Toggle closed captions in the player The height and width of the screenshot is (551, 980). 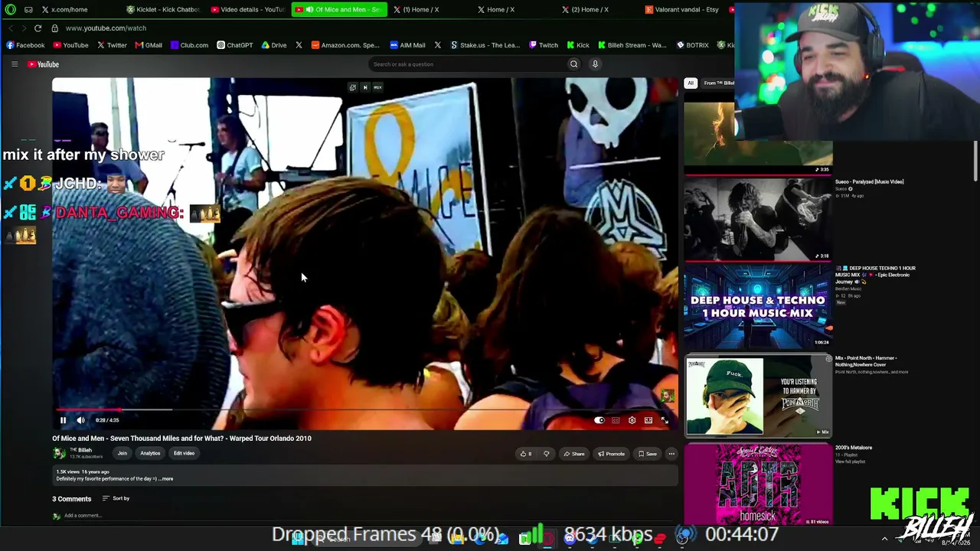(x=616, y=420)
